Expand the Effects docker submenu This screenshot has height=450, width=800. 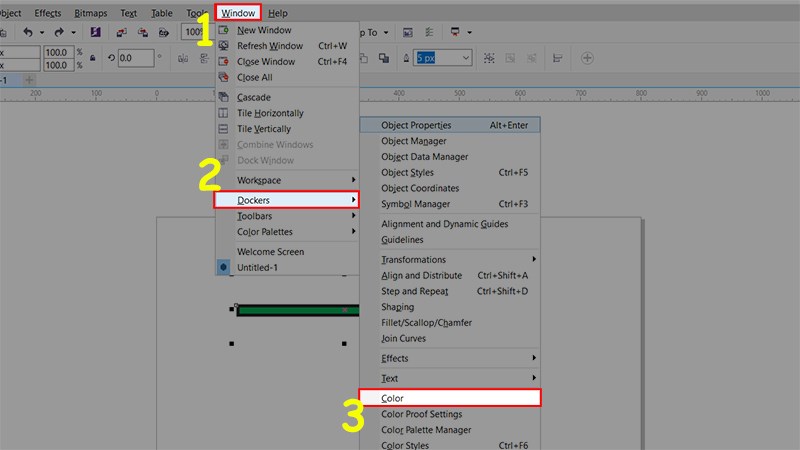(x=450, y=358)
